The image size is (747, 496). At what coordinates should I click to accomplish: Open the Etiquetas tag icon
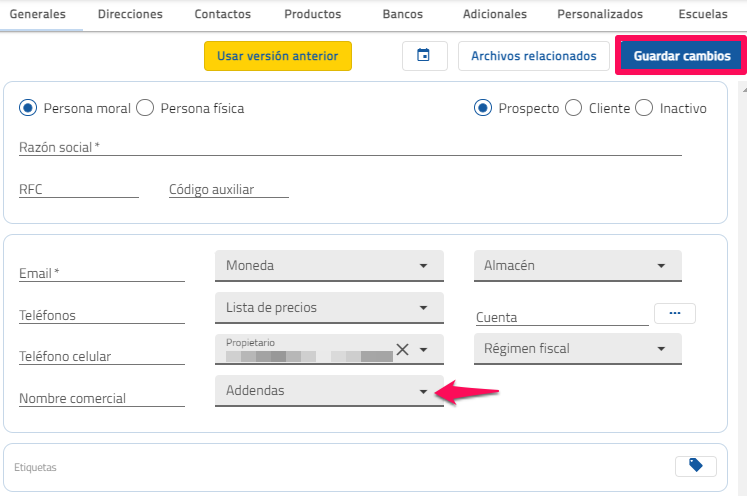click(696, 465)
